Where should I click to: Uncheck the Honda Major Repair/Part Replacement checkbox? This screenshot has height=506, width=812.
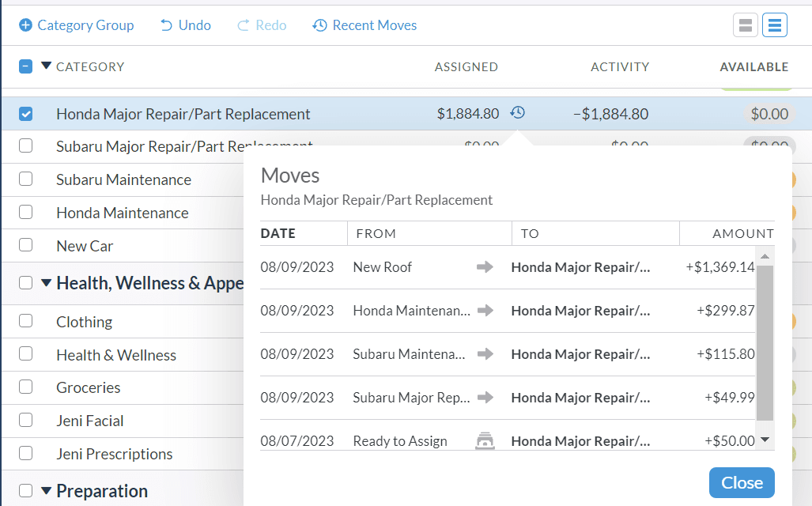point(25,114)
